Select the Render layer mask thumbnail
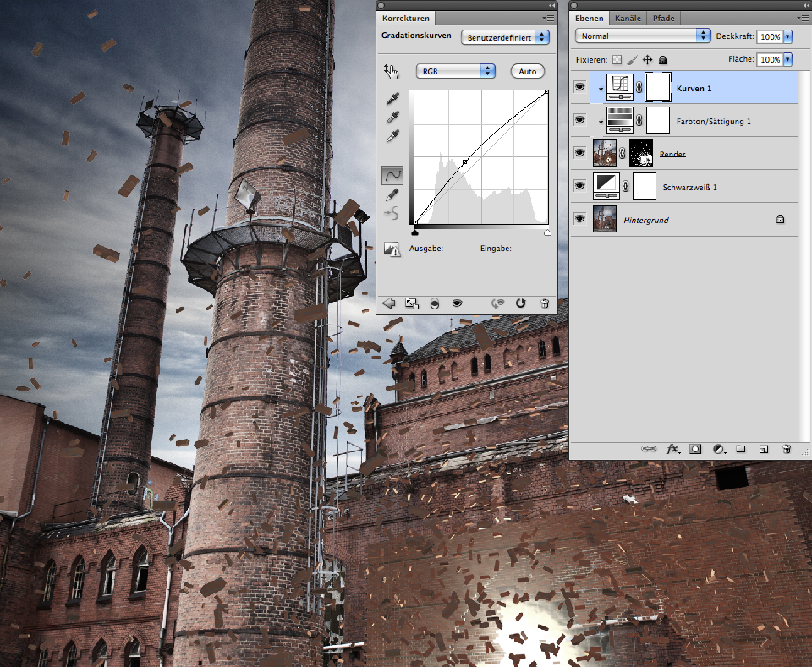812x667 pixels. pos(641,153)
